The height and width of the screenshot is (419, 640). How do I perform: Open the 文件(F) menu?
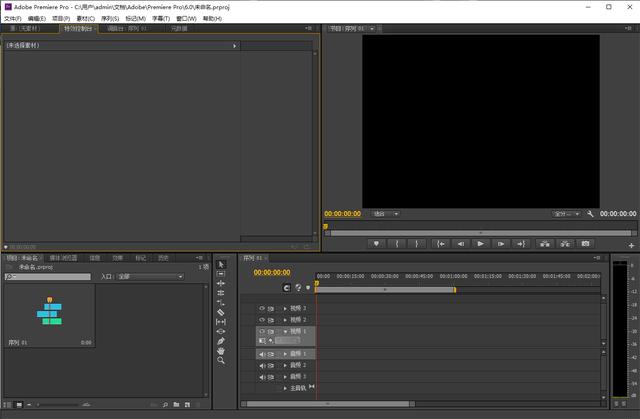coord(12,18)
